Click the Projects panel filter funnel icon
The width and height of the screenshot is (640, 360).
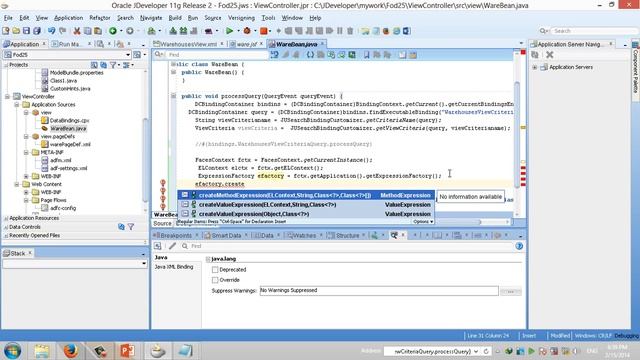[x=113, y=65]
